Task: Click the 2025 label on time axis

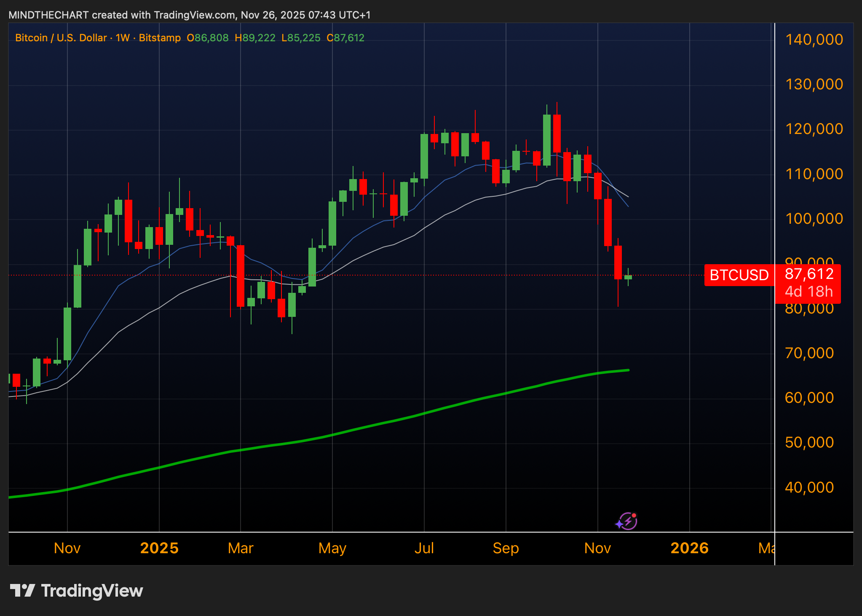Action: coord(159,548)
